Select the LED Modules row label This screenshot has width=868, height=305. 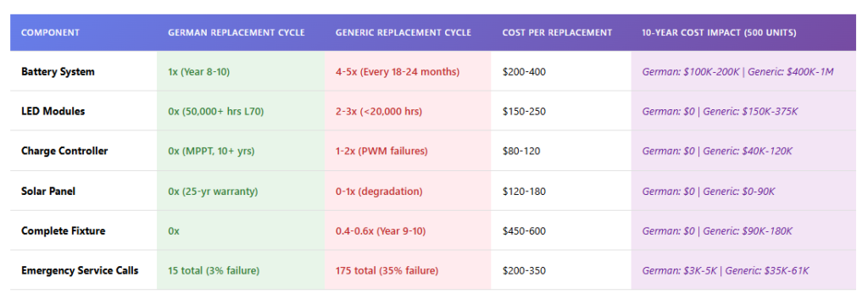[x=53, y=111]
